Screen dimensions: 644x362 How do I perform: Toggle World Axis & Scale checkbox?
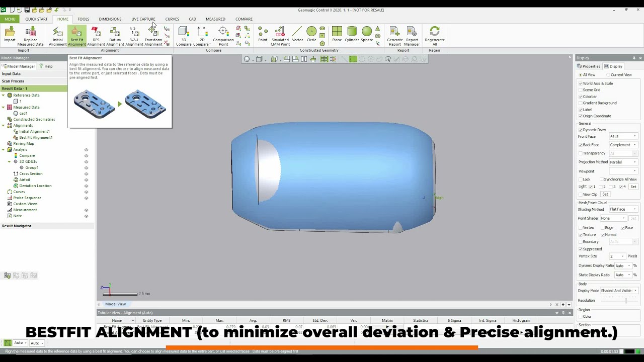pos(581,83)
